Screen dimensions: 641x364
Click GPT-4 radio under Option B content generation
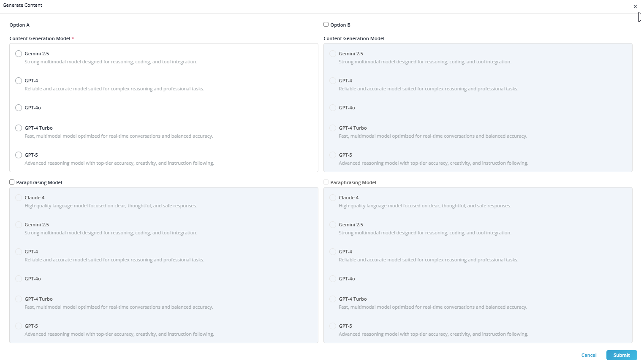tap(333, 81)
